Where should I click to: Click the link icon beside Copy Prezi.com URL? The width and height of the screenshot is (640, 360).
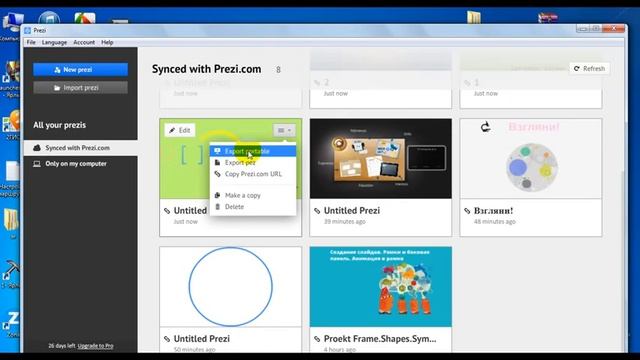218,174
